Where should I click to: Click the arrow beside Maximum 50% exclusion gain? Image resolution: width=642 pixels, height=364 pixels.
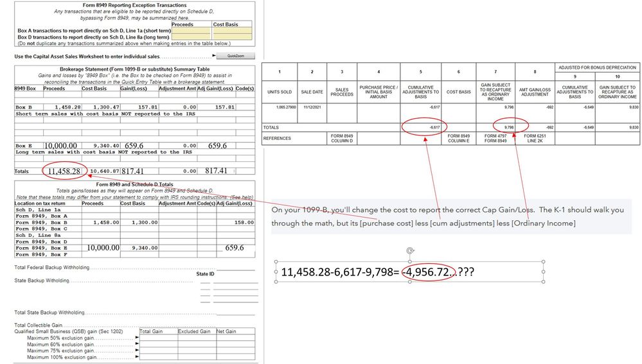click(137, 338)
